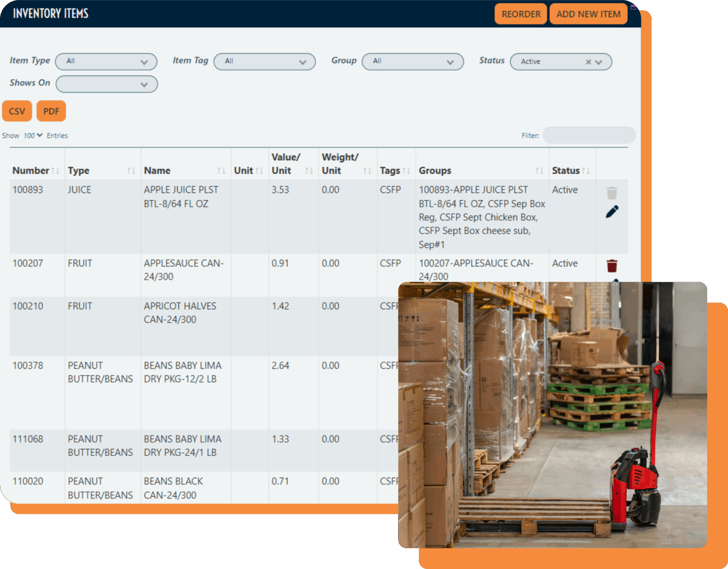This screenshot has width=728, height=569.
Task: Click the REORDER button
Action: (x=521, y=14)
